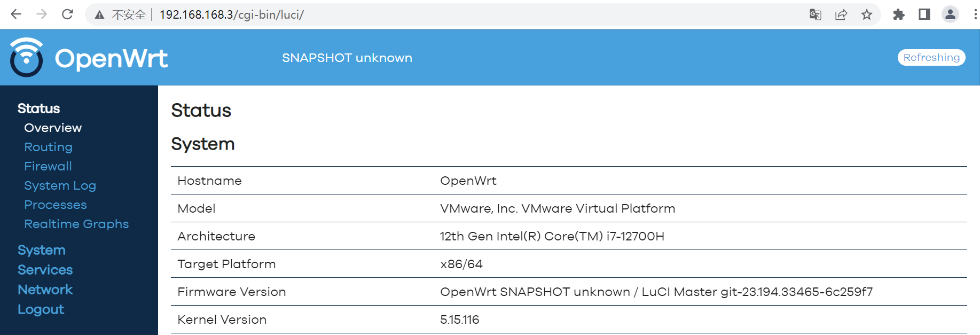Bookmark this page with the star

tap(867, 14)
